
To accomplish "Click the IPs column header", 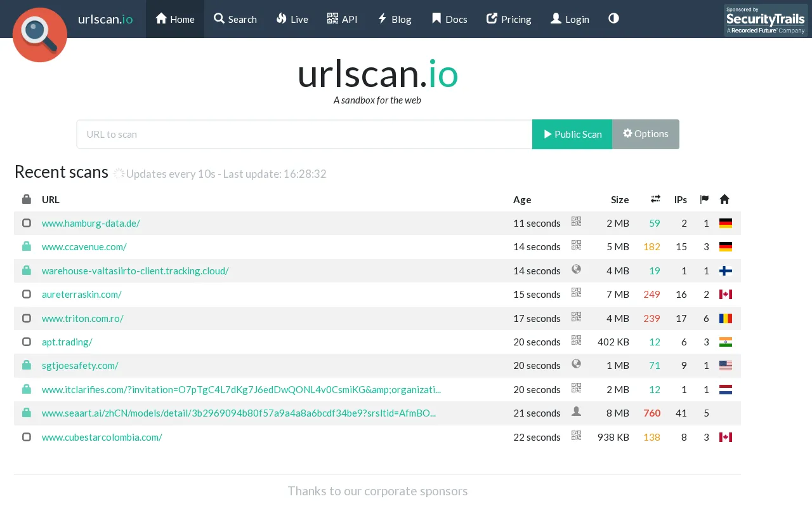I will (x=681, y=199).
